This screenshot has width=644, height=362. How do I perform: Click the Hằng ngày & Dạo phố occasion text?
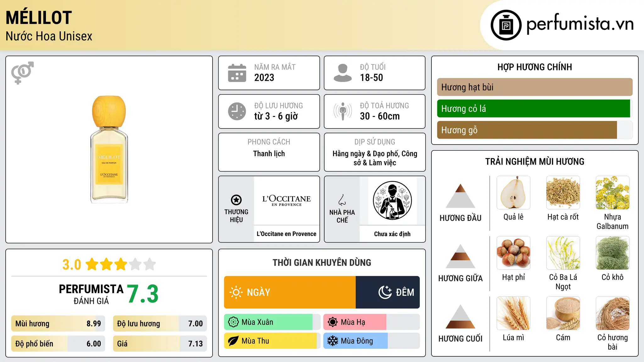point(375,158)
